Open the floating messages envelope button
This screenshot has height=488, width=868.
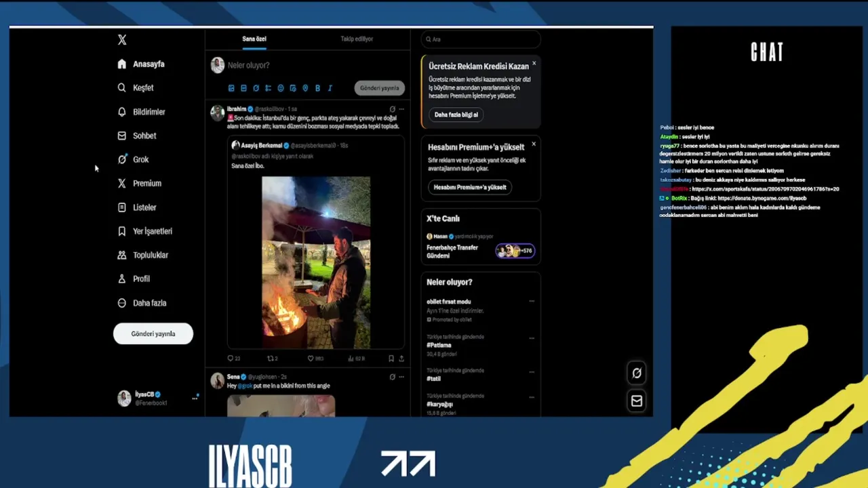(x=636, y=401)
